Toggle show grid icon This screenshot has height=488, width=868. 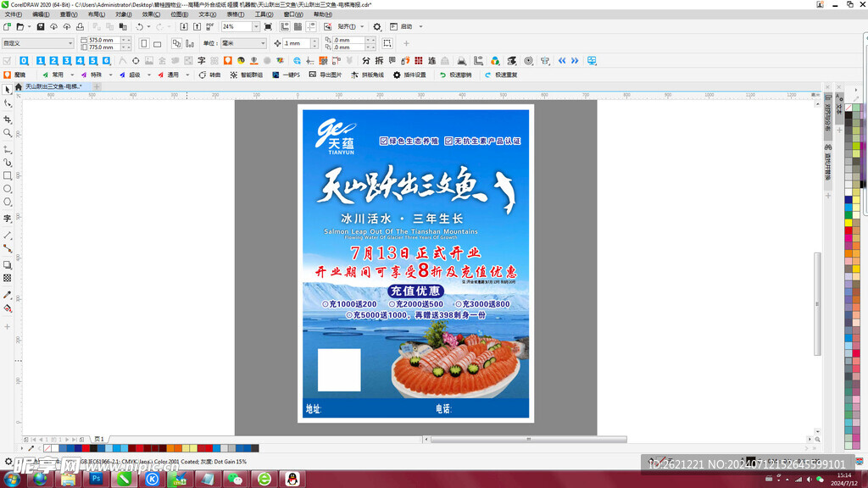(x=298, y=26)
